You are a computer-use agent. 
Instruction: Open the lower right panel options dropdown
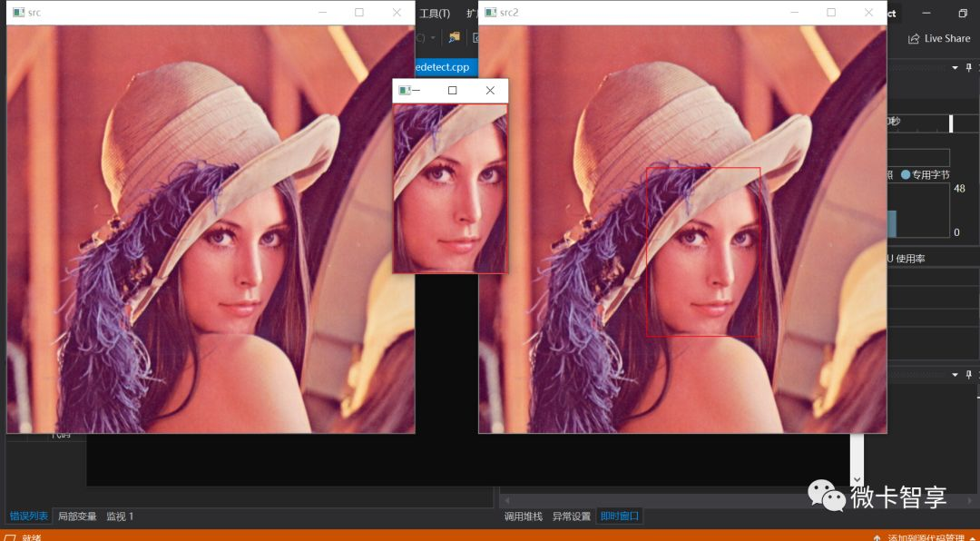955,374
